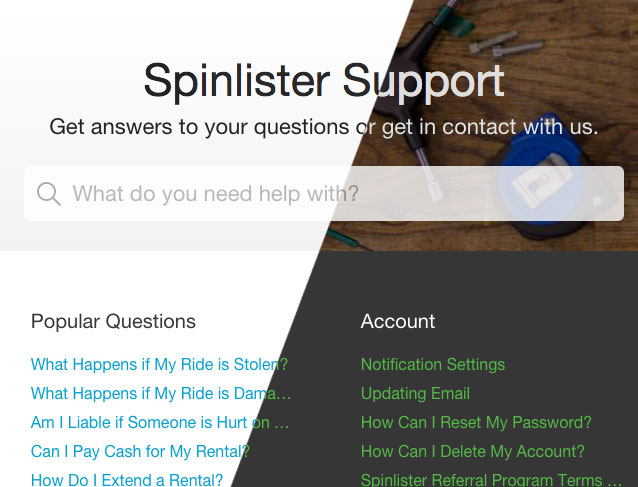Screen dimensions: 638x487
Task: Open Notification Settings article
Action: pos(433,364)
